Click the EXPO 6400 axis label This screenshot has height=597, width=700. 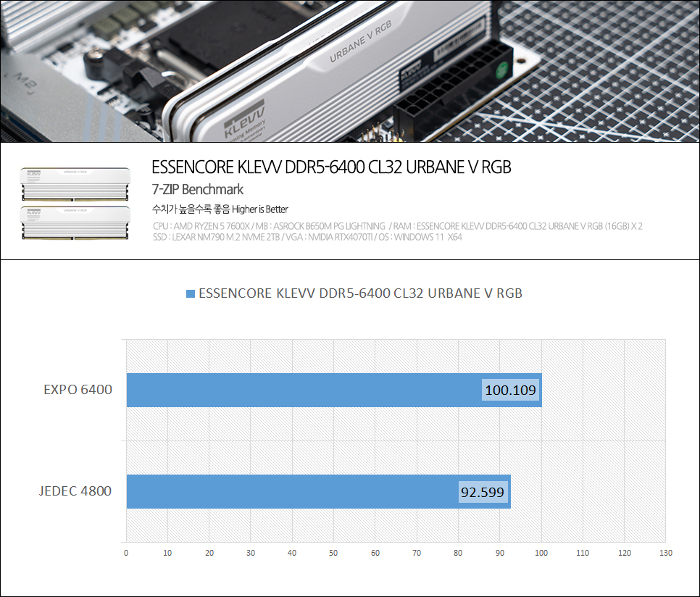[78, 390]
